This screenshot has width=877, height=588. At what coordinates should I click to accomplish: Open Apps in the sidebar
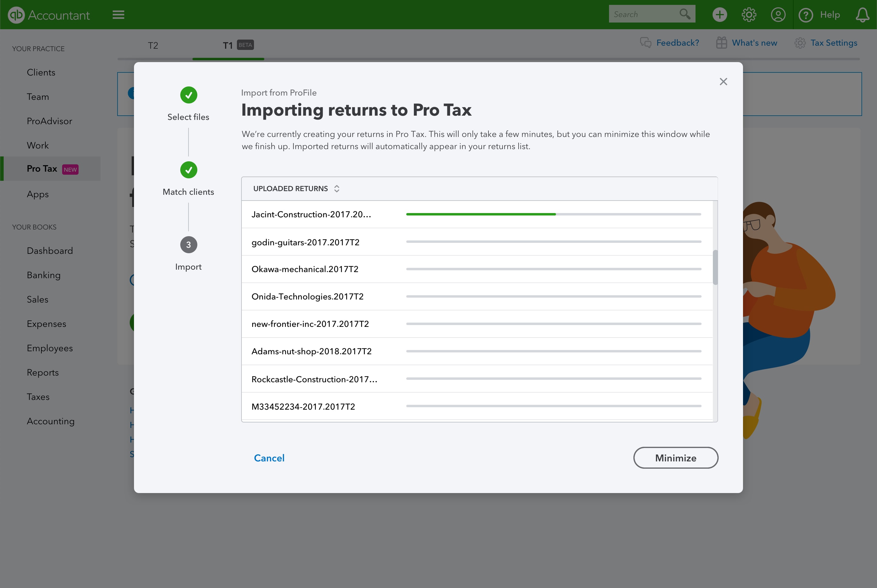click(x=37, y=194)
